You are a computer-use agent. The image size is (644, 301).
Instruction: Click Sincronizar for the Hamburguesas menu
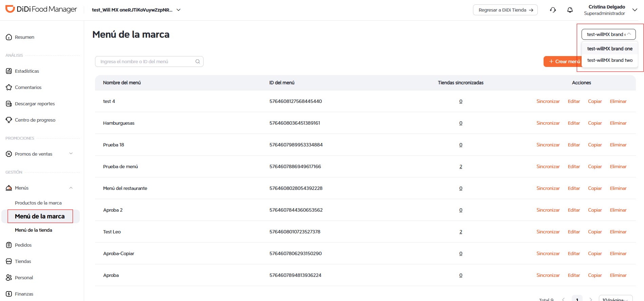point(548,123)
